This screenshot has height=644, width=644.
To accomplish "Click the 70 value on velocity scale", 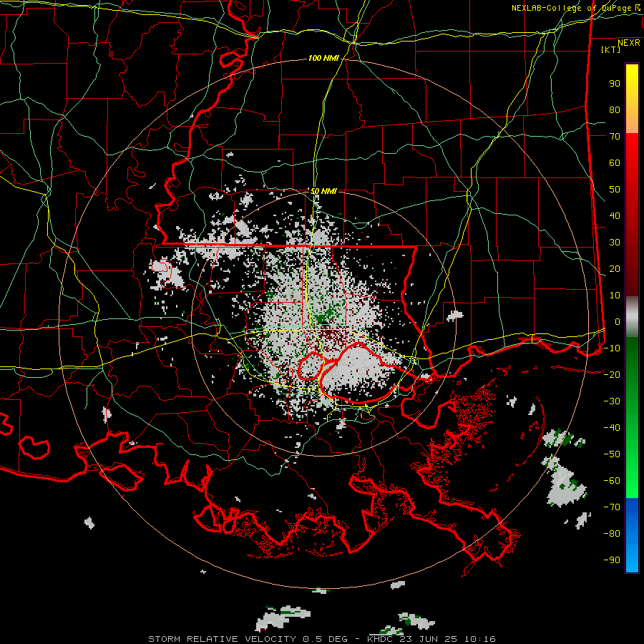I will [x=615, y=137].
